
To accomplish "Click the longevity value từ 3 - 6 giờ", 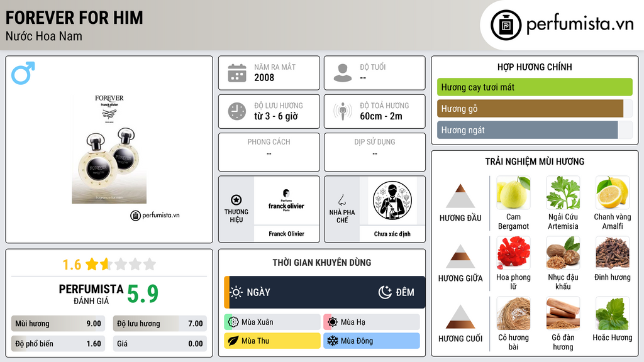I will click(276, 116).
